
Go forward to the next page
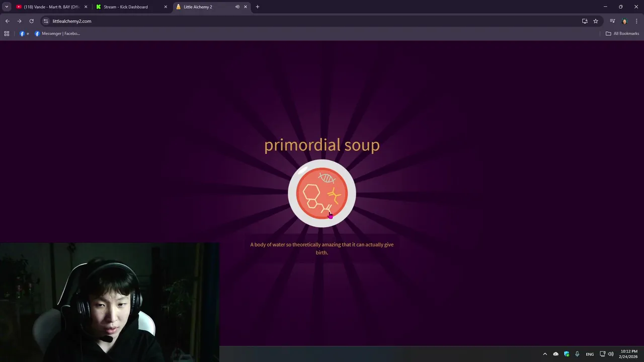click(x=19, y=21)
